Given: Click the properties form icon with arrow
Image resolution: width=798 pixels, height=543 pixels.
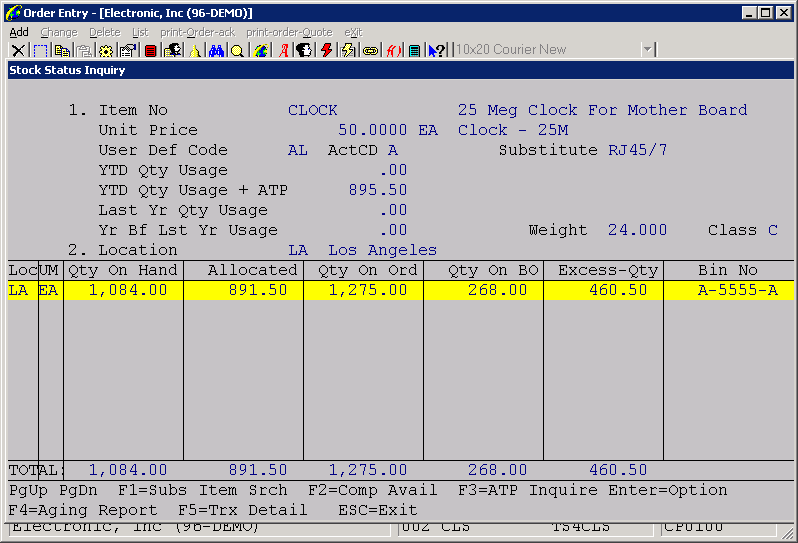Looking at the screenshot, I should [128, 50].
